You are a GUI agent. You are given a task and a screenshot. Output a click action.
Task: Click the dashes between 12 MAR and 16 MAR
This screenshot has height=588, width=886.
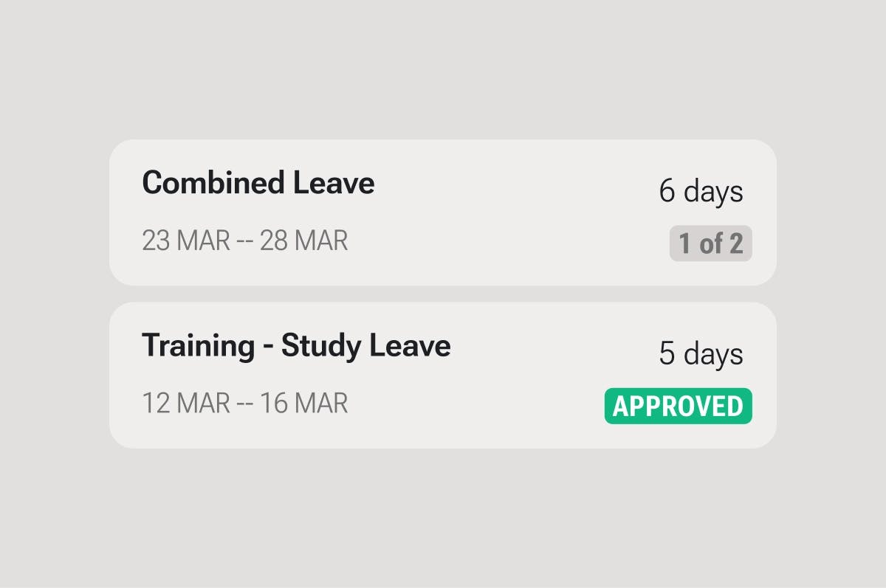(x=245, y=404)
